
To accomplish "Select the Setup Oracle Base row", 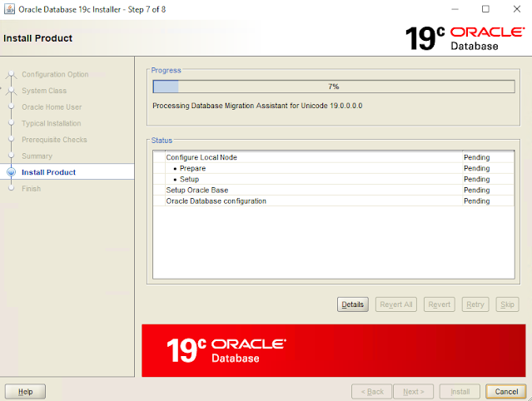I will [x=334, y=190].
